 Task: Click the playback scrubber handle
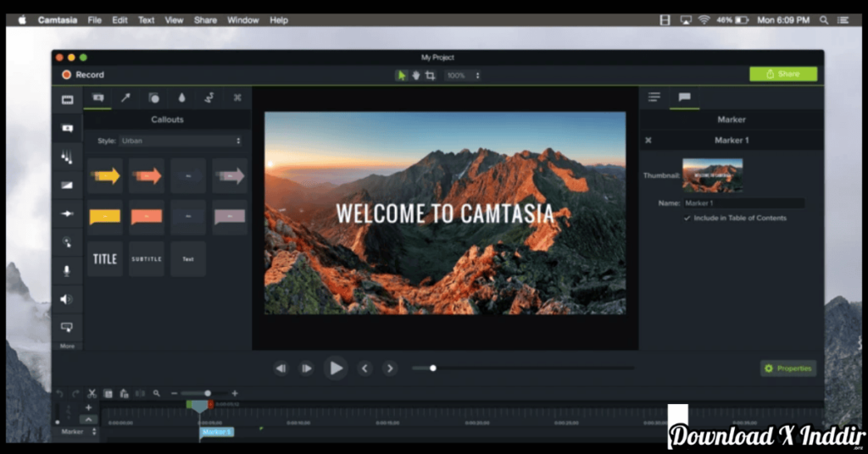433,368
